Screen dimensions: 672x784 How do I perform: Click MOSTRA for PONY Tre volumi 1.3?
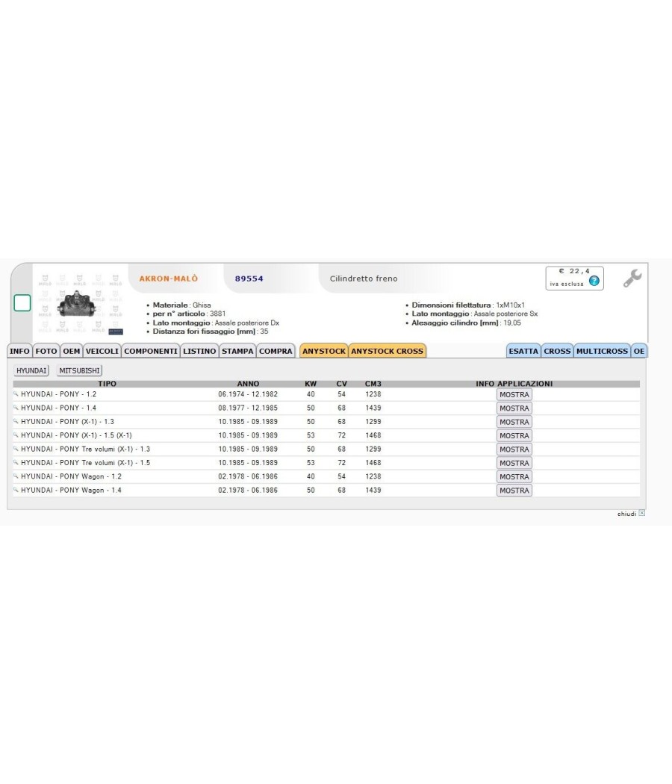[x=514, y=449]
